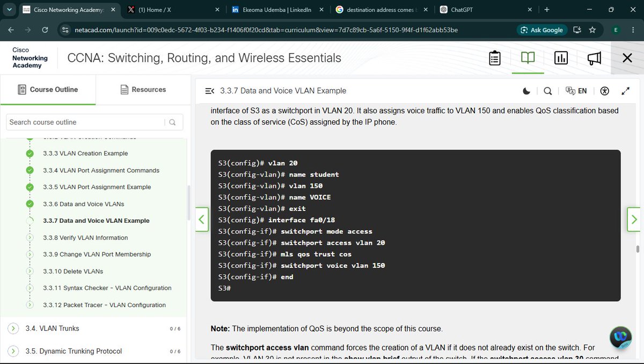Open 3.3.8 Verify VLAN Information
This screenshot has width=644, height=364.
tap(85, 238)
